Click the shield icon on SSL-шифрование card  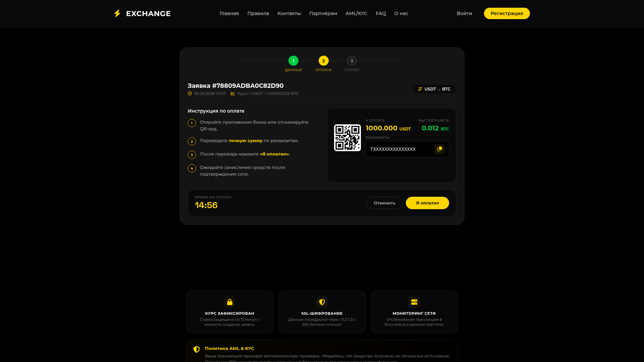(322, 302)
